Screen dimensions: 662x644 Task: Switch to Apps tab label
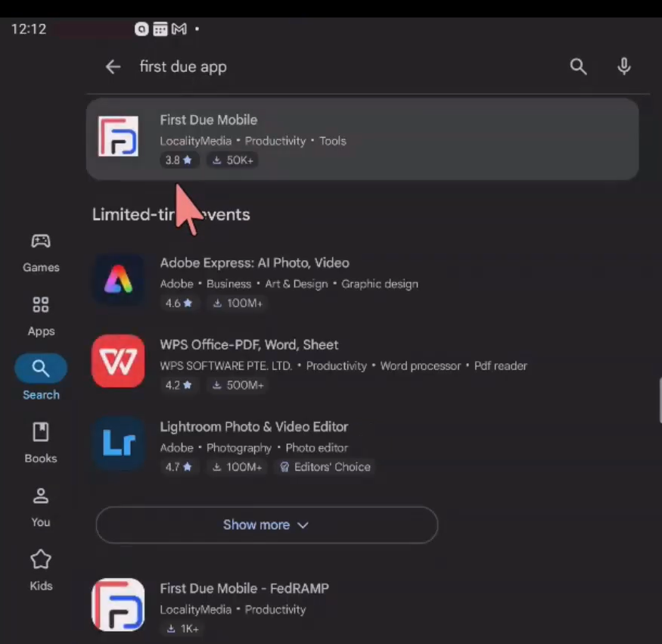tap(41, 331)
